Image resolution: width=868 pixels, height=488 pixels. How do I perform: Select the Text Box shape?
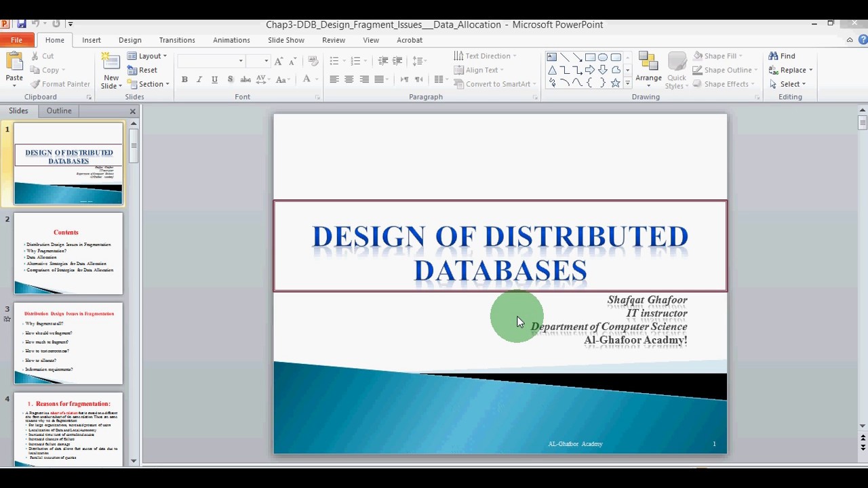(552, 57)
